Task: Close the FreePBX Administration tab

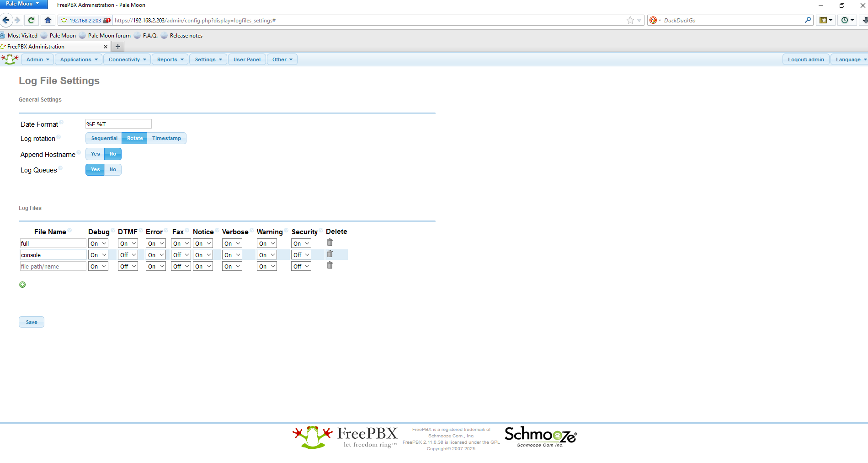Action: (x=106, y=47)
